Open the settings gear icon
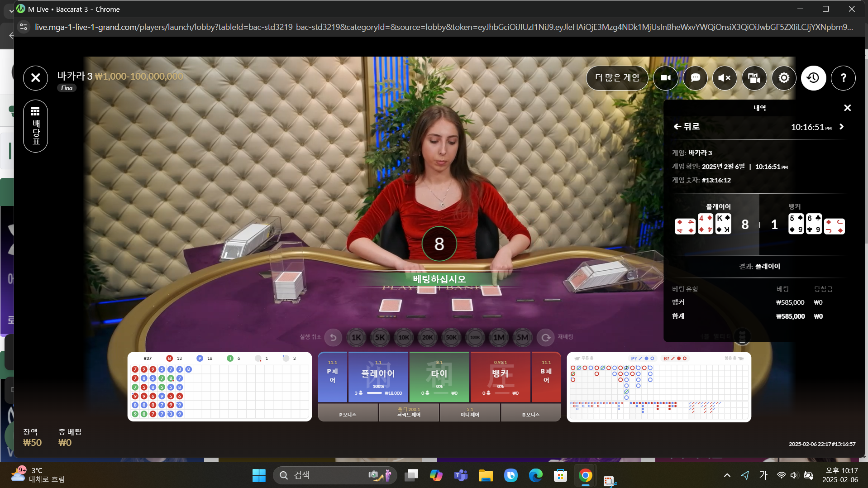The height and width of the screenshot is (488, 868). pyautogui.click(x=784, y=78)
